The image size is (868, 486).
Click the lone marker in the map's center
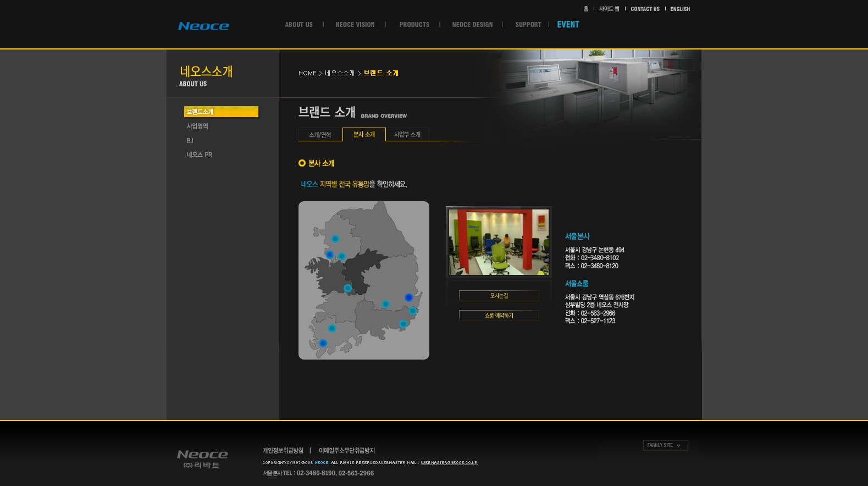[x=347, y=288]
